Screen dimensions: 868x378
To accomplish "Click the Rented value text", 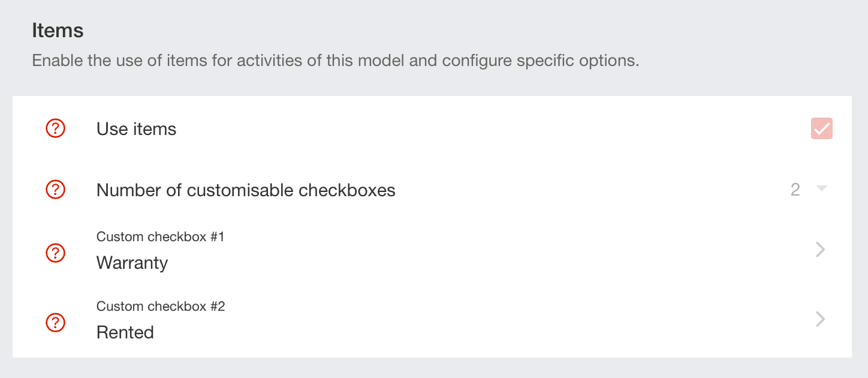I will (x=125, y=332).
